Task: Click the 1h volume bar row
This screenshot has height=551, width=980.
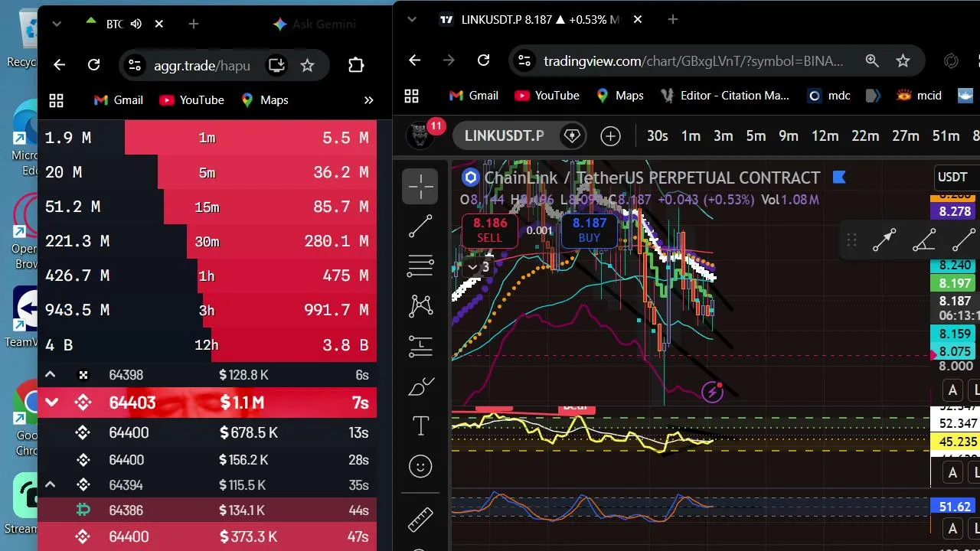Action: [x=207, y=275]
